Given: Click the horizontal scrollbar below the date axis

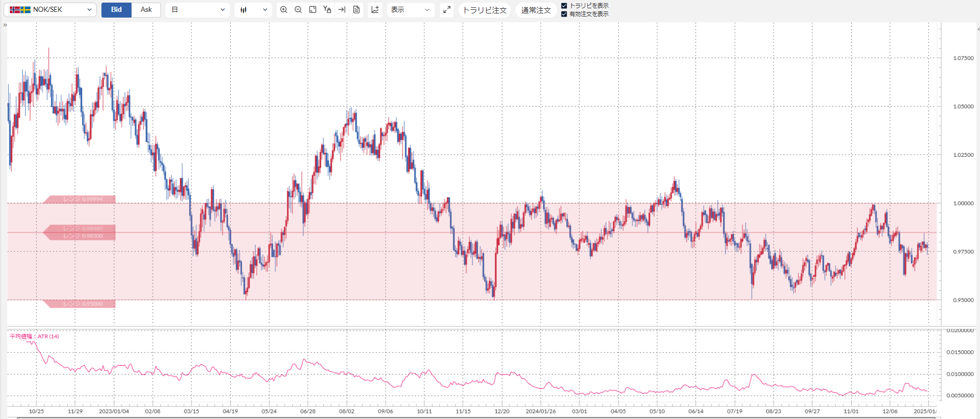Looking at the screenshot, I should (476, 417).
